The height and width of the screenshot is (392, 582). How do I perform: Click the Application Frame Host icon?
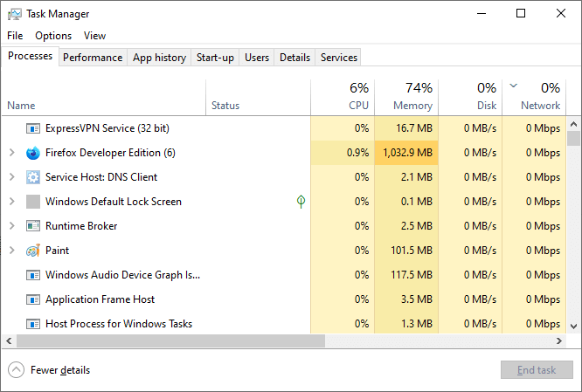[33, 299]
